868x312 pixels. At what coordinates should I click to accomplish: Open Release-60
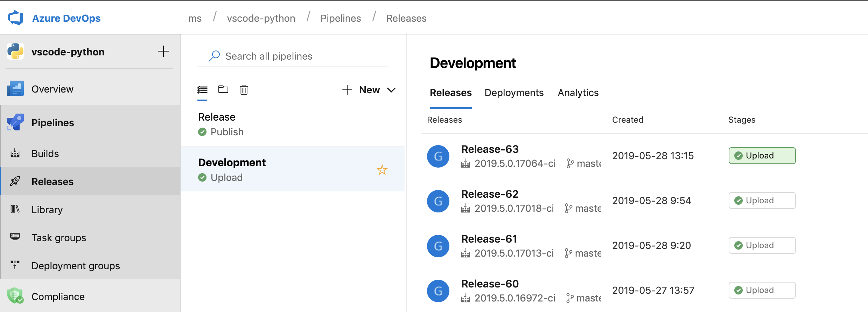point(490,284)
